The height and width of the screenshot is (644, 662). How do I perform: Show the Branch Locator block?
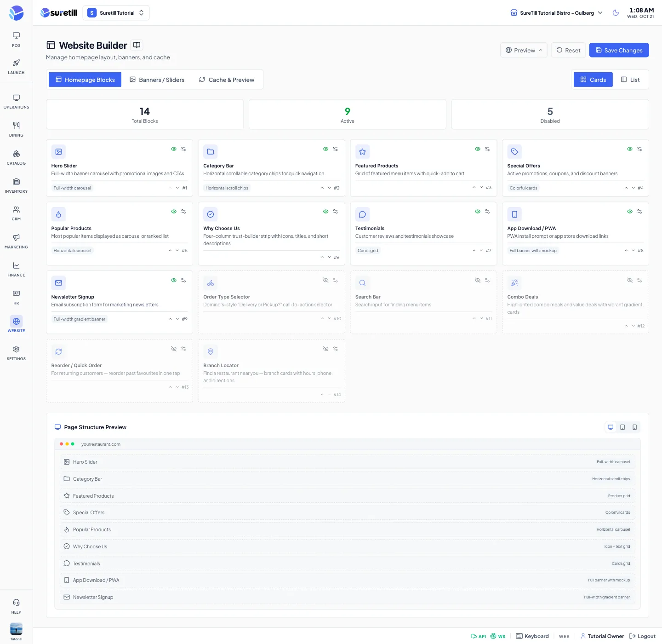pos(325,349)
